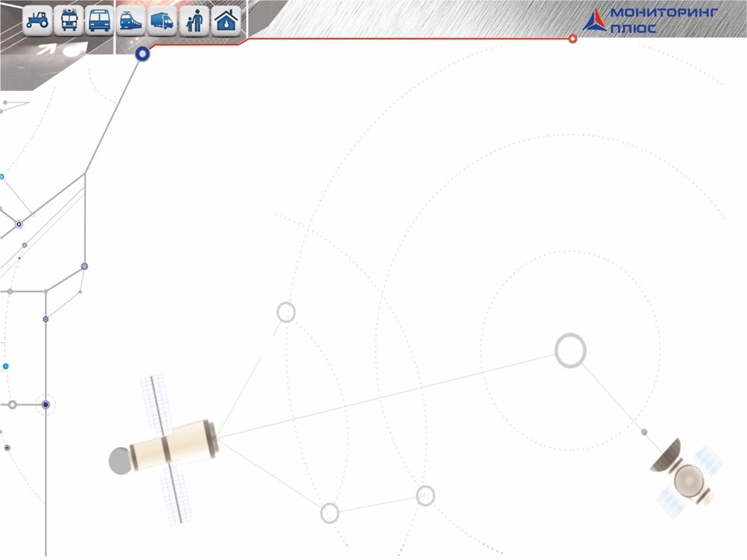747x560 pixels.
Task: Click the Мониторинг Плюс logo
Action: click(x=651, y=20)
